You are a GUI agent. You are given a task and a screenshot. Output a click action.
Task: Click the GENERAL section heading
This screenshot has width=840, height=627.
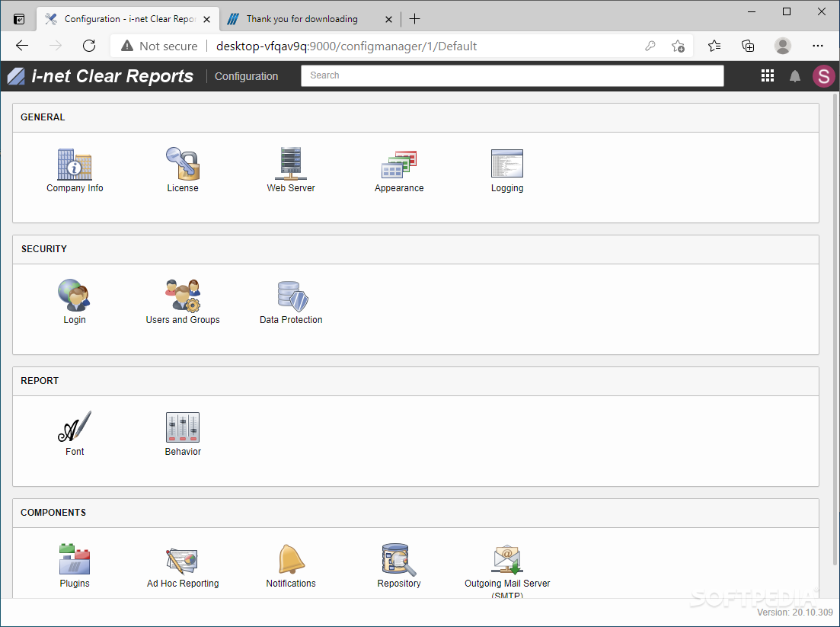(x=43, y=117)
